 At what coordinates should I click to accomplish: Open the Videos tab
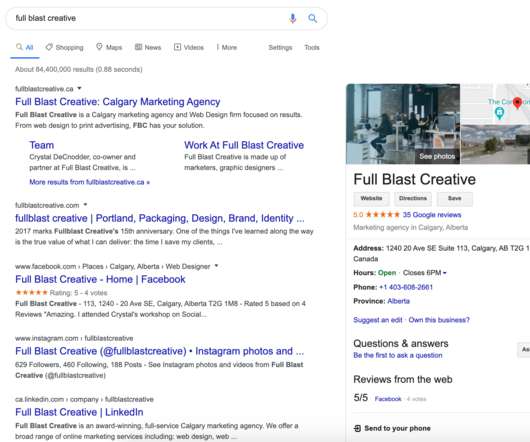point(189,47)
